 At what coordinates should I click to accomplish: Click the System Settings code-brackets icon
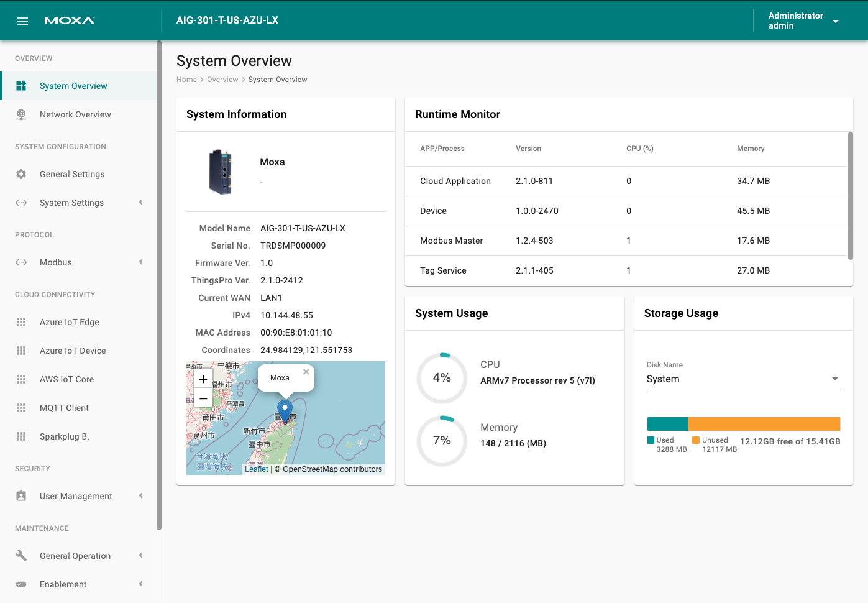pyautogui.click(x=21, y=203)
